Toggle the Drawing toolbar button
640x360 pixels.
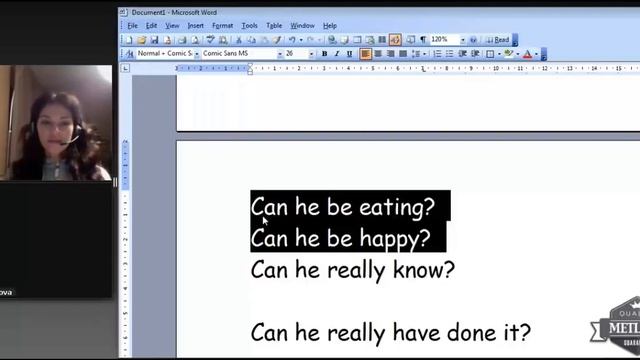[x=395, y=40]
